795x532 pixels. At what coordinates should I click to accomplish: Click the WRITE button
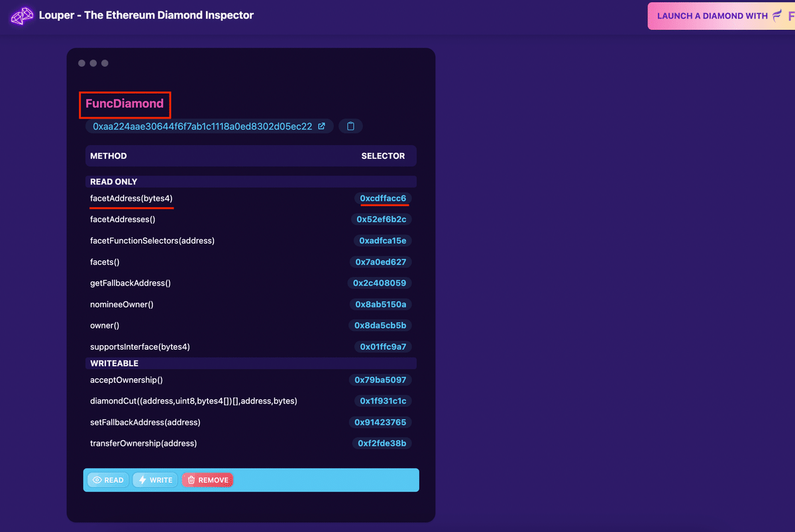click(155, 480)
